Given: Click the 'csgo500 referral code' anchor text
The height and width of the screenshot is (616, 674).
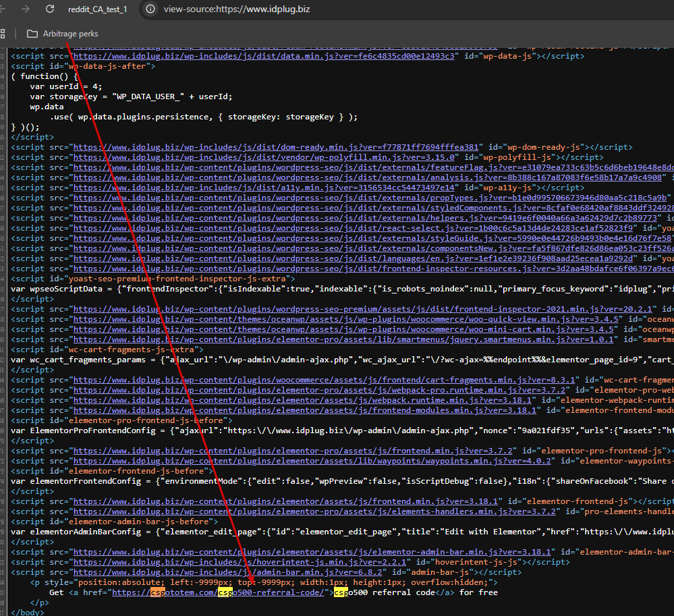Looking at the screenshot, I should click(385, 592).
